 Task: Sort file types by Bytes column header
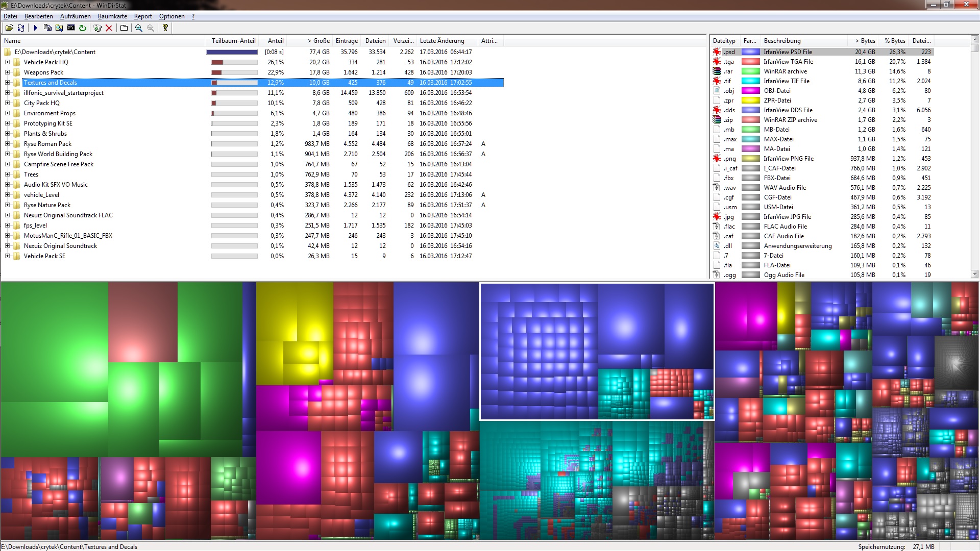tap(865, 41)
